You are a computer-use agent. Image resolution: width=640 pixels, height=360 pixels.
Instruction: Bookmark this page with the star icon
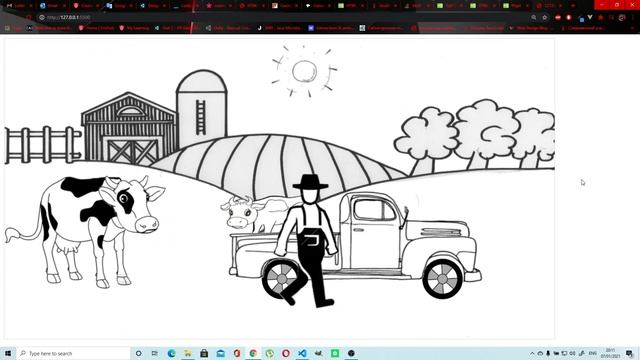click(544, 17)
